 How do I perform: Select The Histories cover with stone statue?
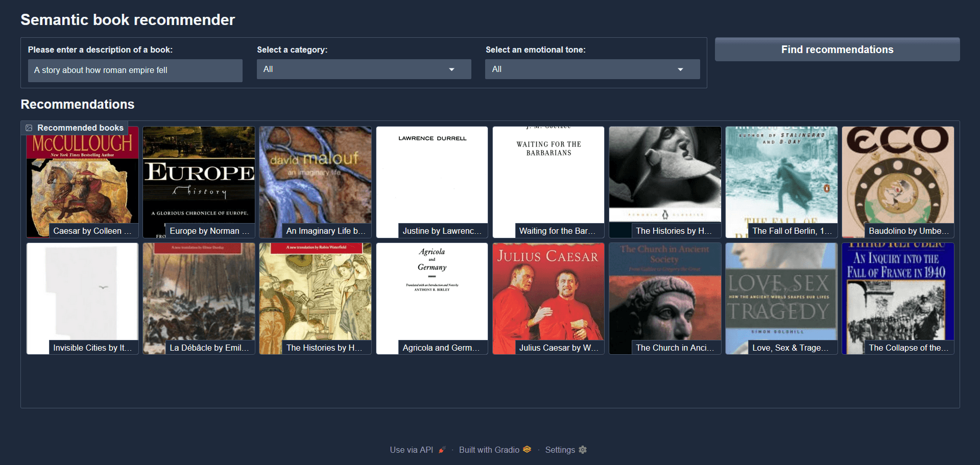(665, 182)
